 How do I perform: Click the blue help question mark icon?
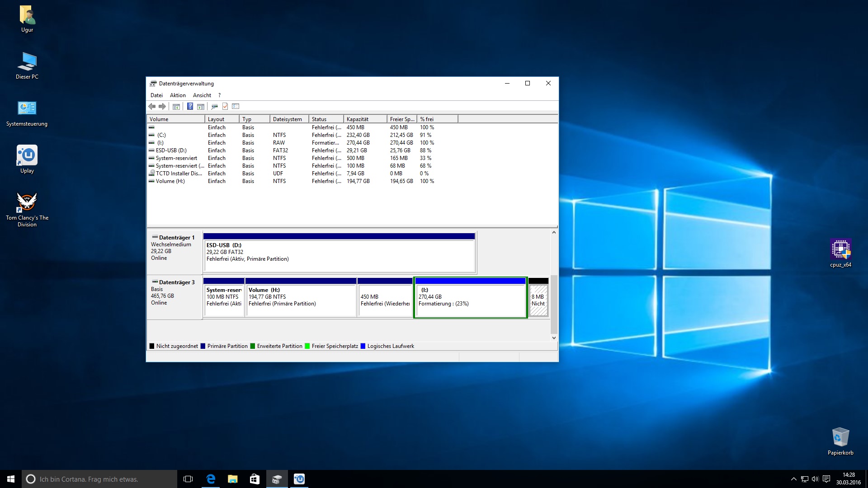(190, 107)
